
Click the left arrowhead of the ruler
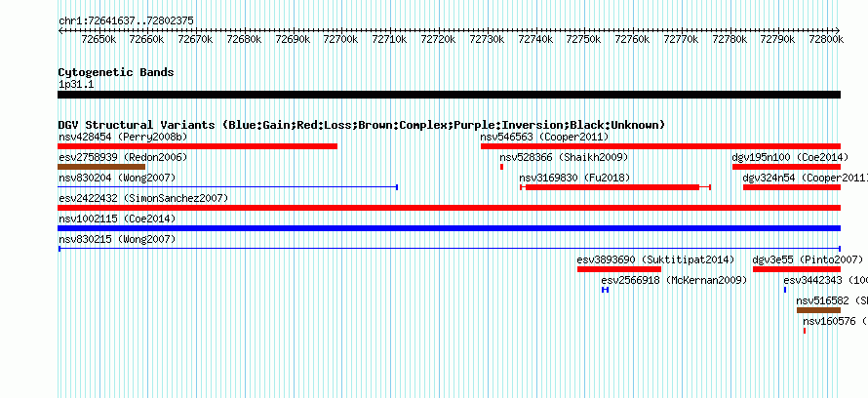60,31
